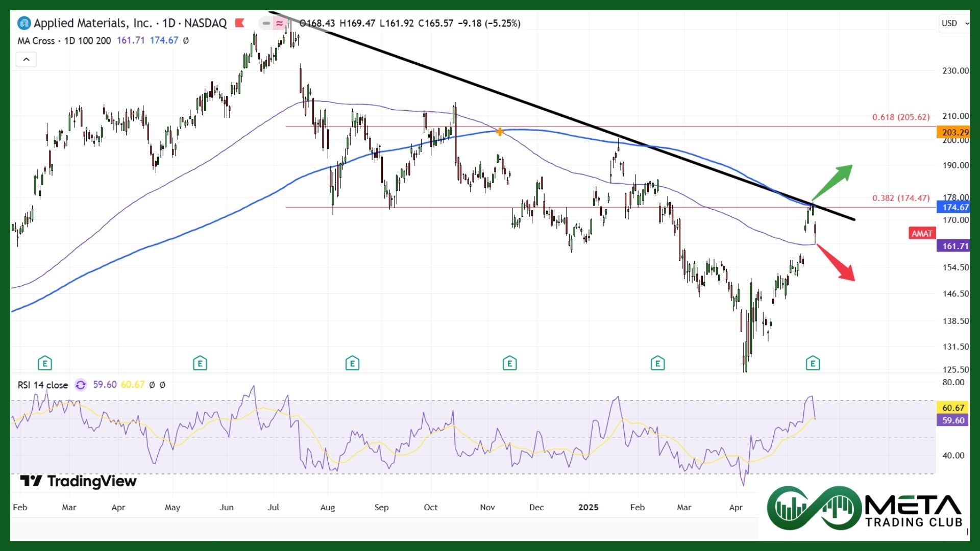Click the orange 203.29 price label
This screenshot has height=551, width=980.
[x=953, y=133]
